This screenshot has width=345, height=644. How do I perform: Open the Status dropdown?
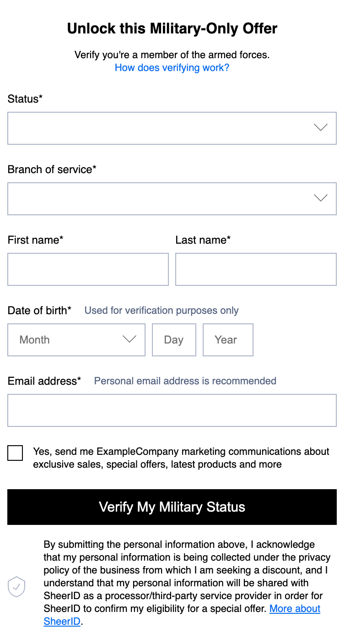coord(160,128)
